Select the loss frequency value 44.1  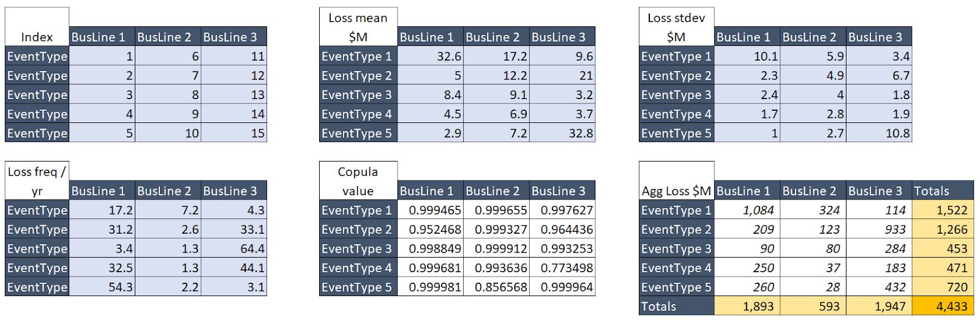[x=234, y=268]
